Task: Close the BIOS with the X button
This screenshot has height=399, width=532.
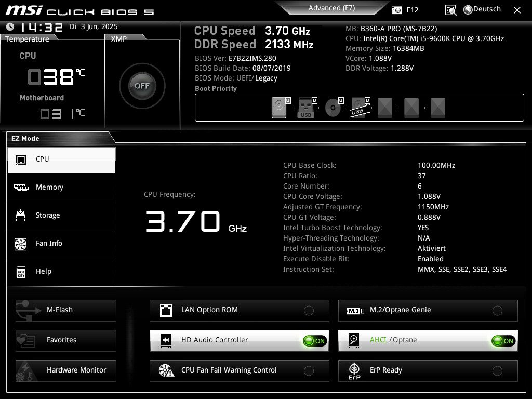Action: tap(517, 10)
